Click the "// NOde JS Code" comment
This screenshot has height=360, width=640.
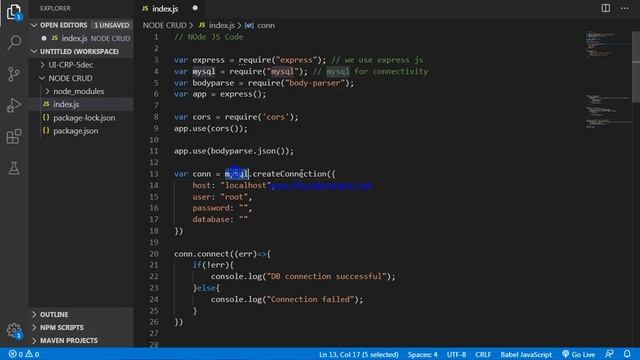point(209,37)
